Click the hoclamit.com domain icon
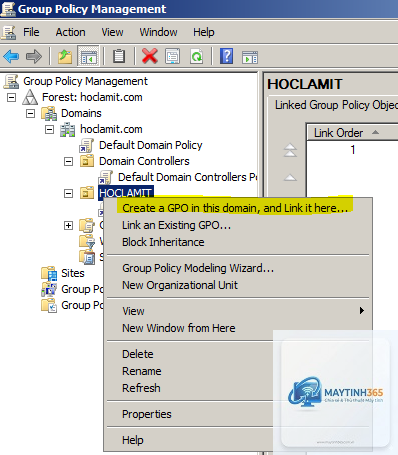 point(68,129)
